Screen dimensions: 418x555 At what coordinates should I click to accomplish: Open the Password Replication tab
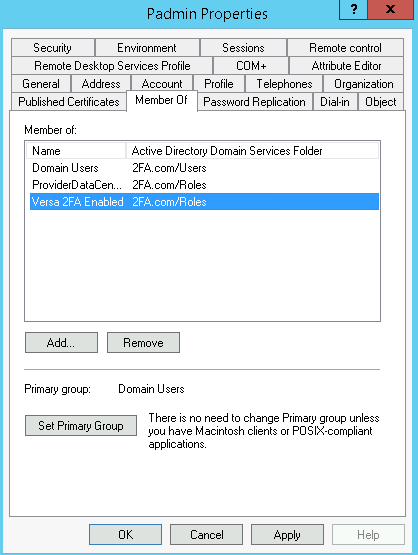[x=254, y=102]
